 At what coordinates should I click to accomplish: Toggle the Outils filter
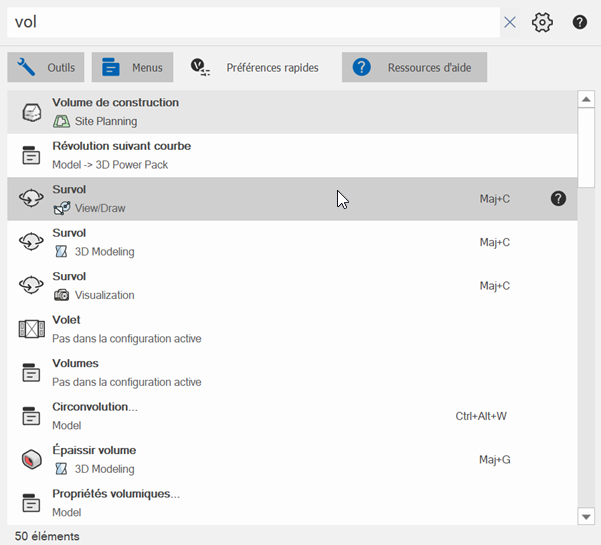click(46, 68)
